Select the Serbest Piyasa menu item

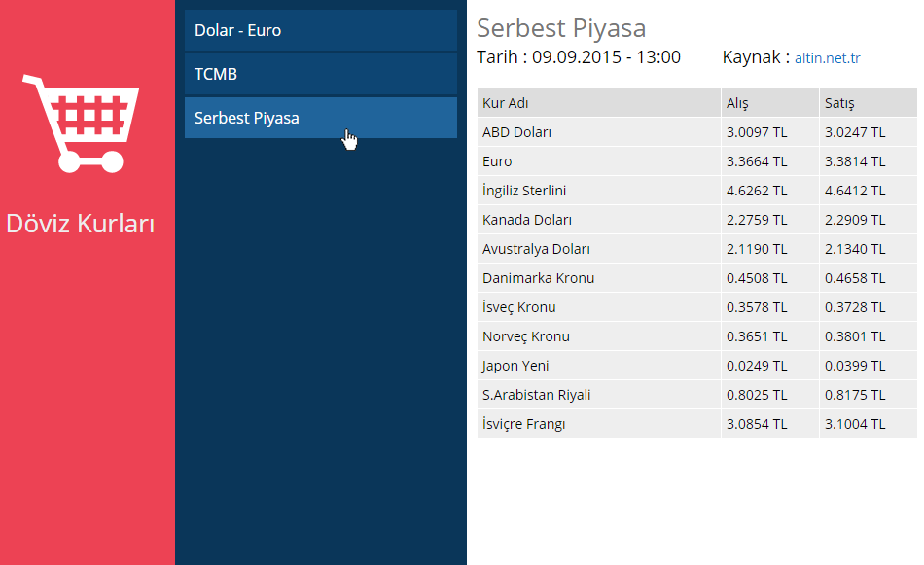pyautogui.click(x=321, y=118)
